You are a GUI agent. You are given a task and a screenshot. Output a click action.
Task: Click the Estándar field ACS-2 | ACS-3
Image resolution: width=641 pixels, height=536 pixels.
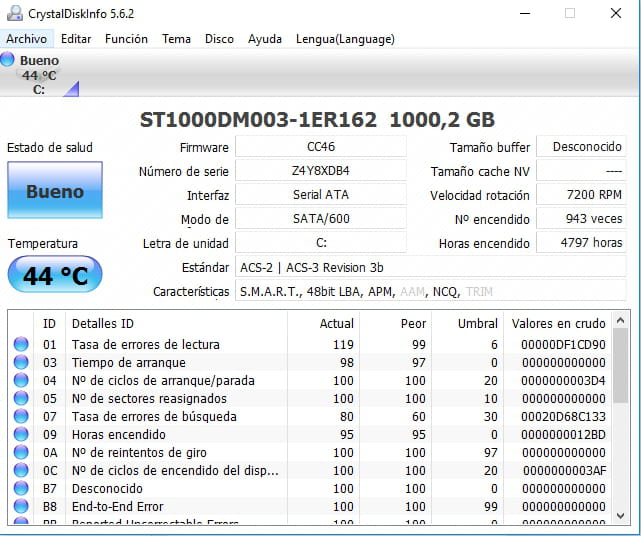click(431, 267)
